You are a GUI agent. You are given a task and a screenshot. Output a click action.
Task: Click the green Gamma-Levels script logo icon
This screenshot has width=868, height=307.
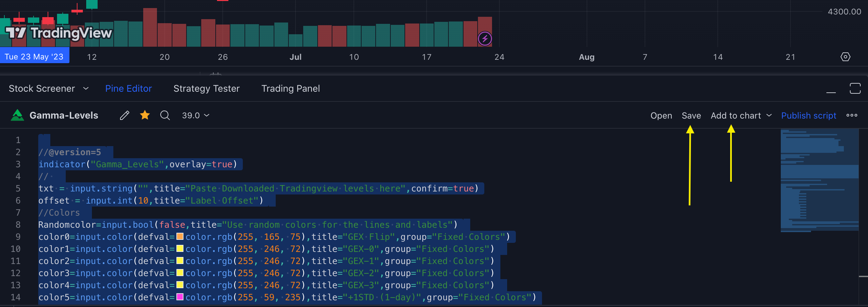click(x=17, y=116)
